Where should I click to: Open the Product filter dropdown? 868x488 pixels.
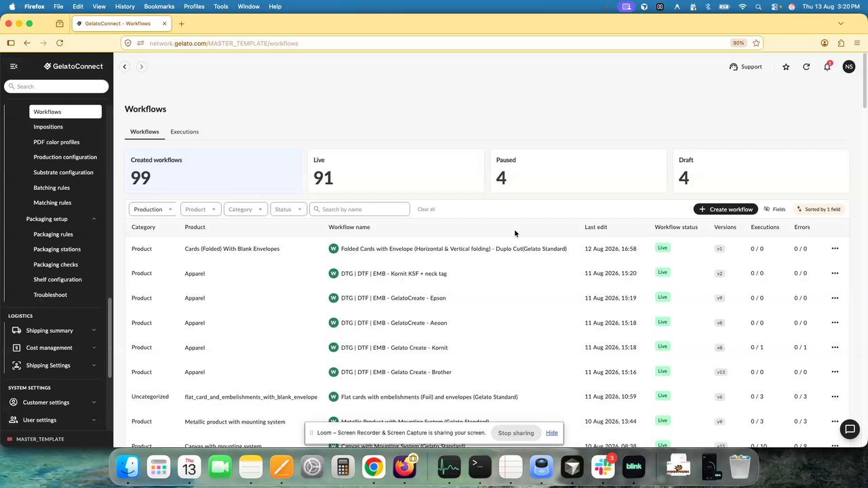point(201,209)
